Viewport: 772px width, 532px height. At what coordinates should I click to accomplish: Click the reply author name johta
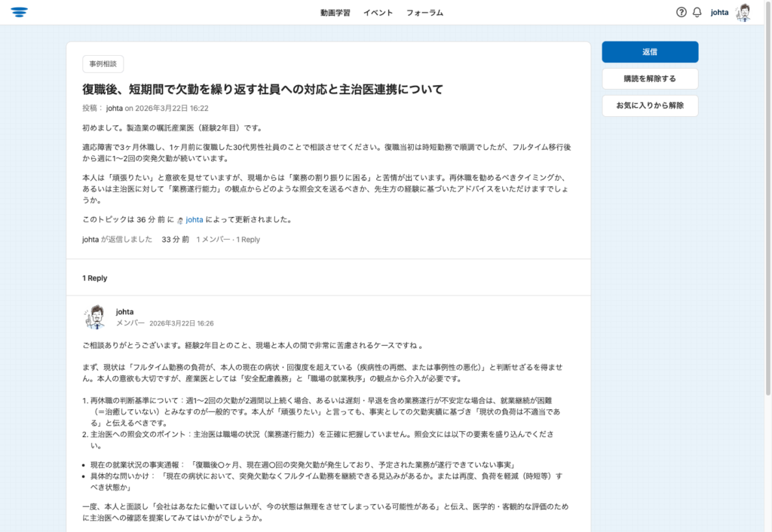[124, 311]
